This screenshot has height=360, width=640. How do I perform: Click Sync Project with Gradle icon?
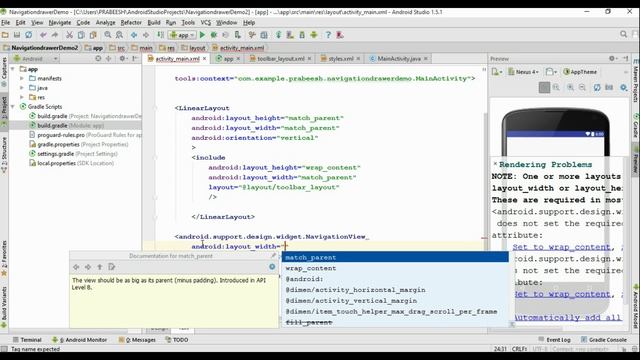278,35
